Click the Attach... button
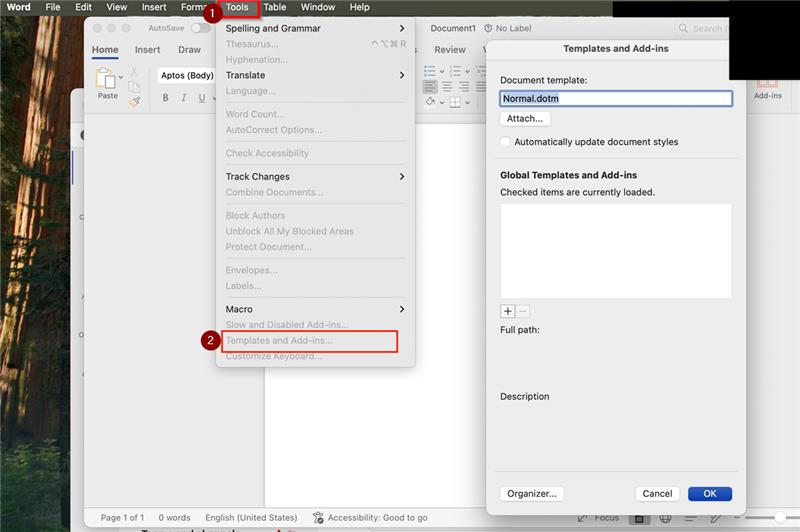Viewport: 800px width, 532px height. (x=525, y=119)
